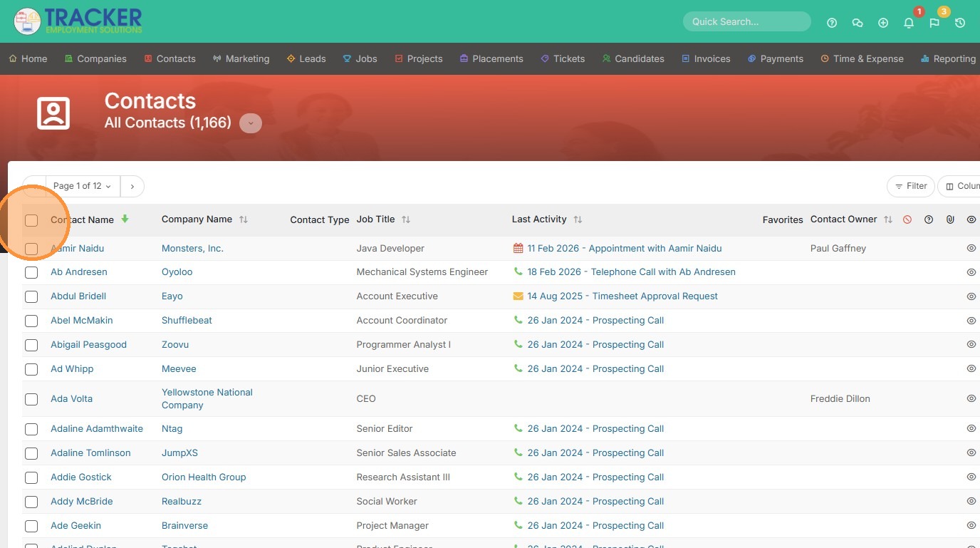Select the checkbox for Aamir Naidu
This screenshot has width=980, height=548.
(31, 249)
